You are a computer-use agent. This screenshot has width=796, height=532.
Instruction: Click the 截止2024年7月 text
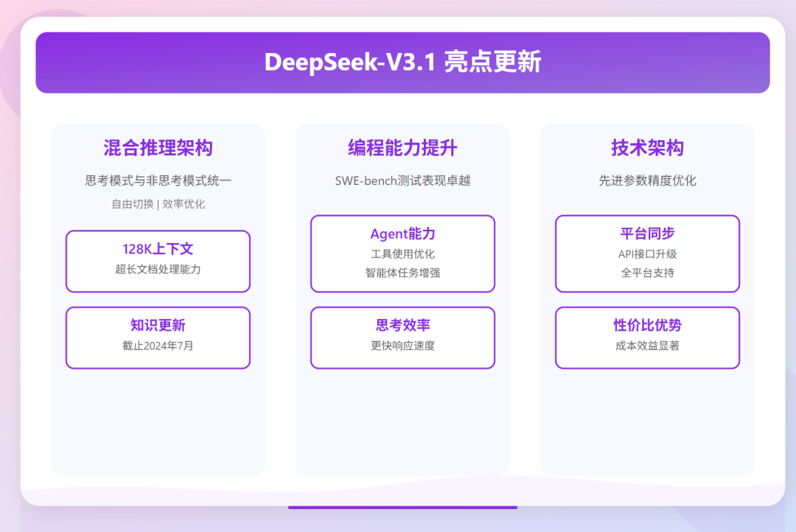click(x=158, y=346)
